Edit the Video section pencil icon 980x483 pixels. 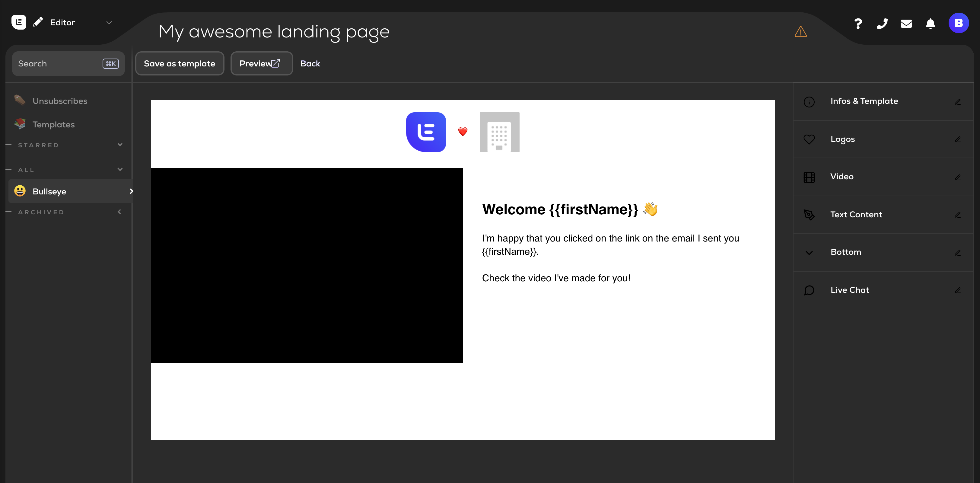958,177
